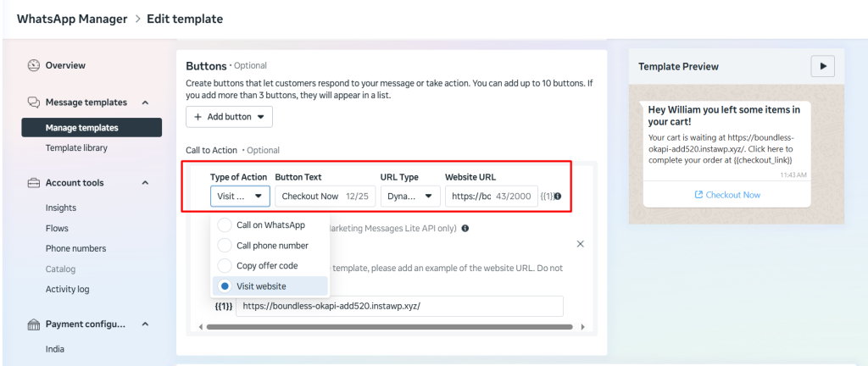Go to Template library
Screen dimensions: 868x366
tap(76, 148)
